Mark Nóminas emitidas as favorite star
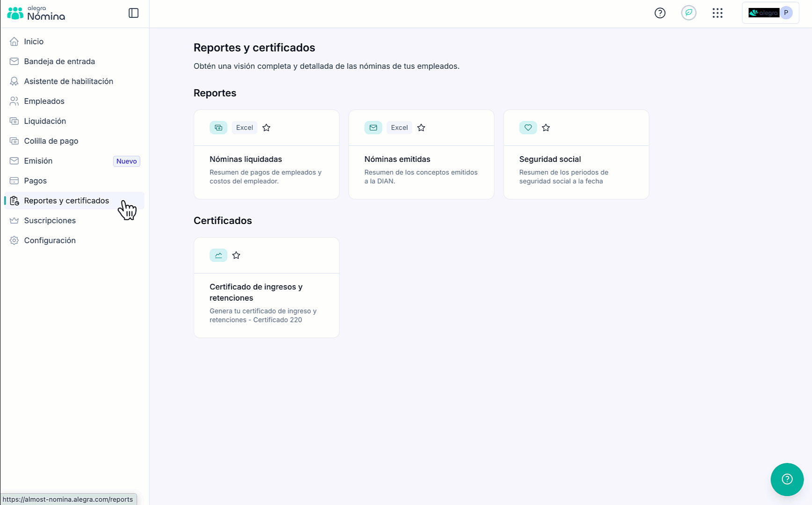 pyautogui.click(x=421, y=128)
